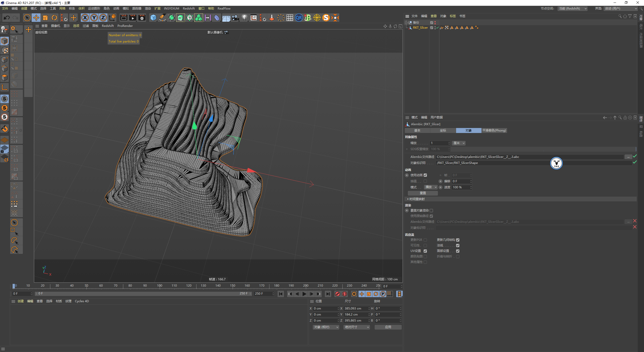Open the 厘米 unit dropdown

(459, 143)
